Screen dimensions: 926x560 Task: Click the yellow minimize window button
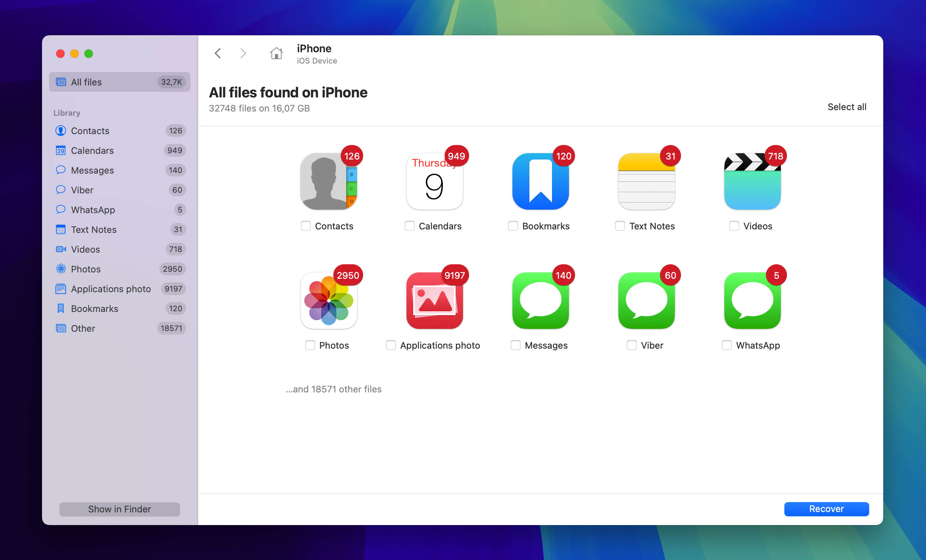[x=75, y=54]
